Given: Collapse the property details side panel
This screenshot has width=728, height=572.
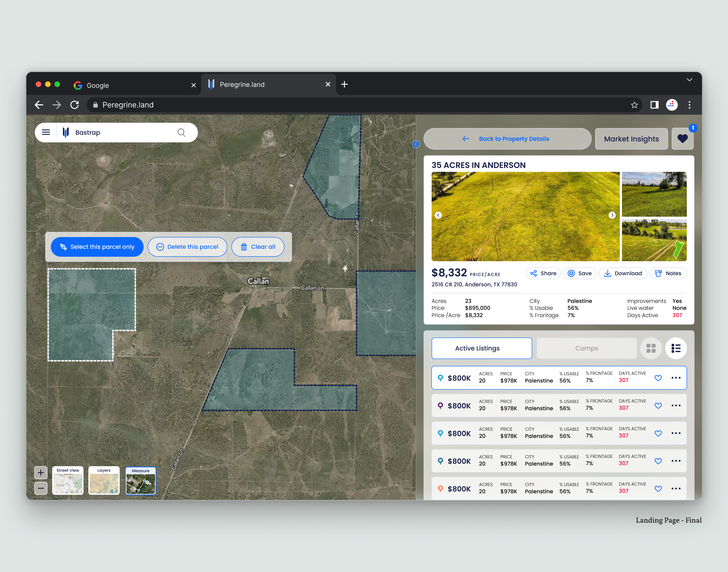Looking at the screenshot, I should tap(416, 144).
